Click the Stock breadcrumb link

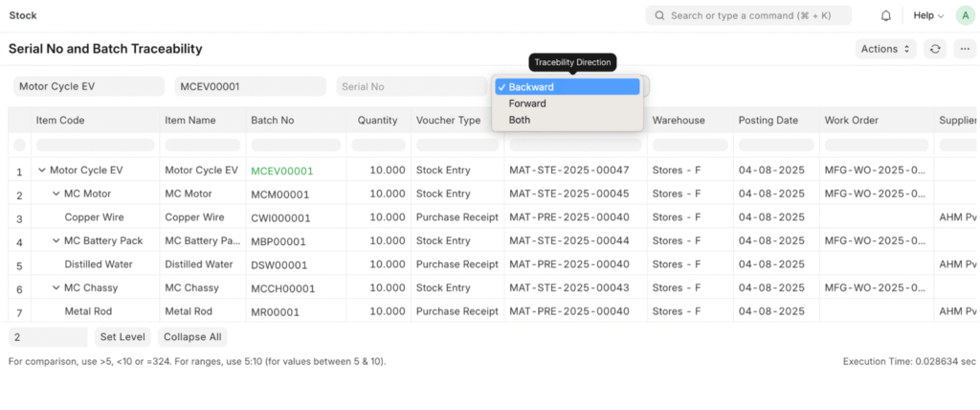click(x=23, y=15)
